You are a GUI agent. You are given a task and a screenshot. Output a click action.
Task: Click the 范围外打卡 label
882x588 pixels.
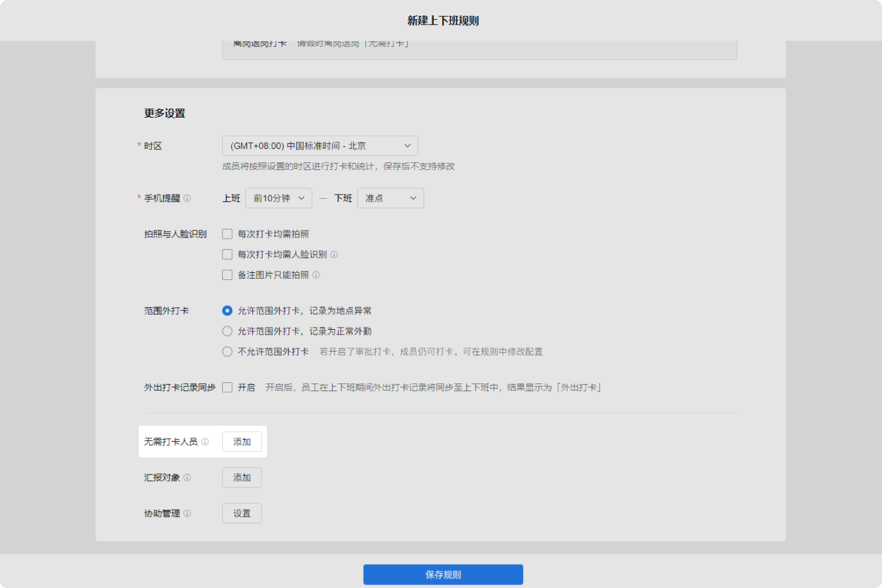tap(166, 310)
